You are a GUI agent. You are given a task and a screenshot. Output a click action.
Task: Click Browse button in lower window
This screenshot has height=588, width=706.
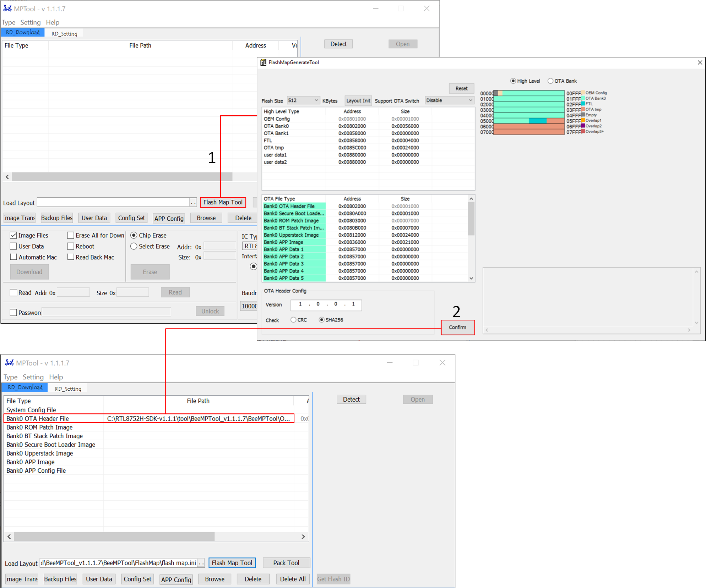(x=214, y=579)
